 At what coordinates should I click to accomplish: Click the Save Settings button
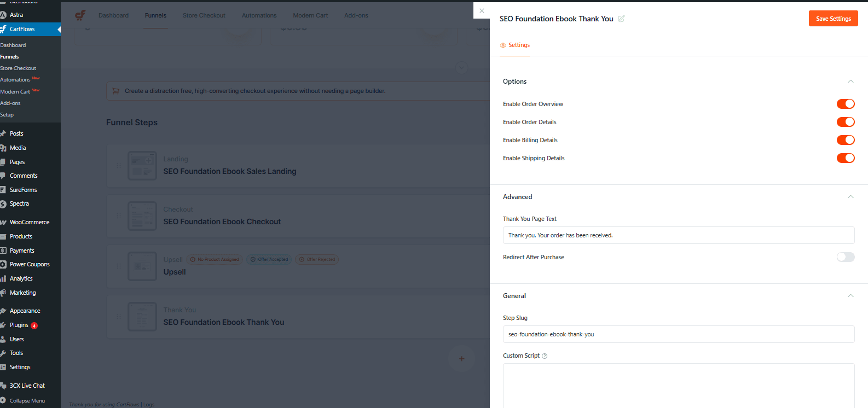coord(833,19)
